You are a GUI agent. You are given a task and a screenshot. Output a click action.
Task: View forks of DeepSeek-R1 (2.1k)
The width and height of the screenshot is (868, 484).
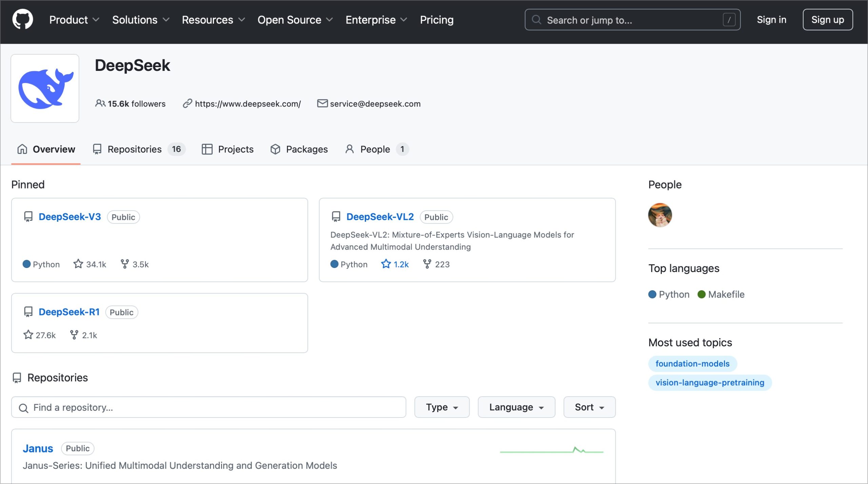(83, 335)
